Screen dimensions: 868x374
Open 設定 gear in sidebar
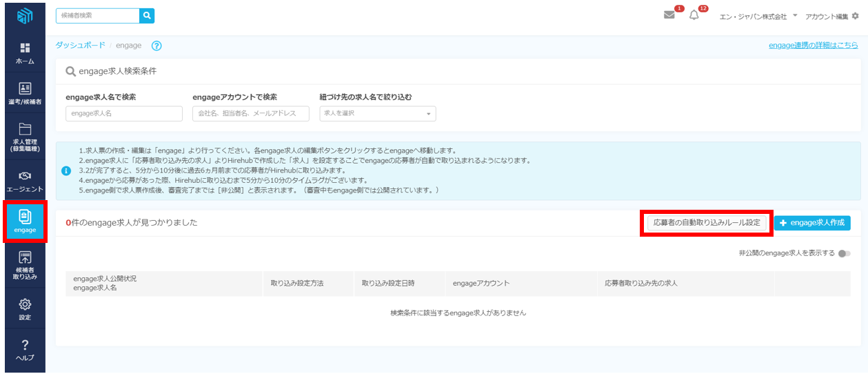25,308
